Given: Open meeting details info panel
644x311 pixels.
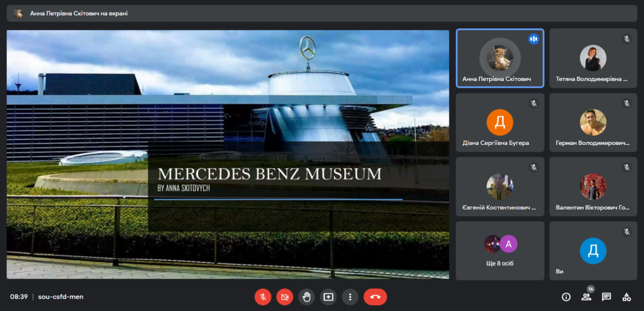Looking at the screenshot, I should [566, 297].
